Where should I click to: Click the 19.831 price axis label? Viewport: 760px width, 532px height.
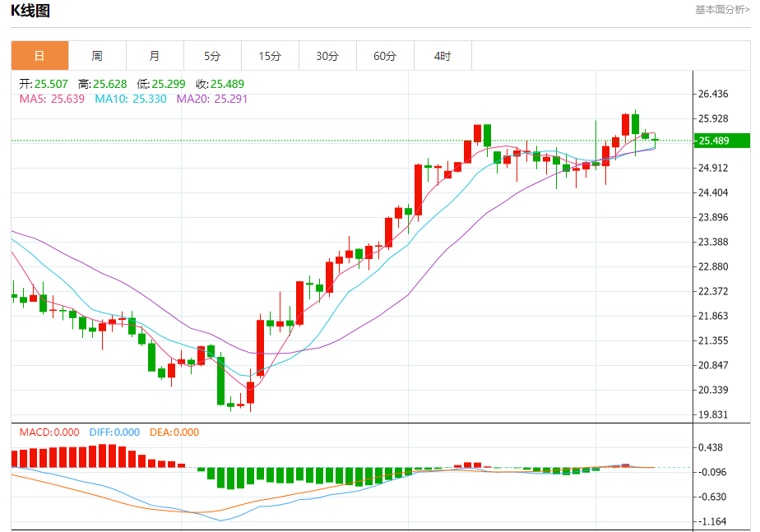pyautogui.click(x=713, y=414)
